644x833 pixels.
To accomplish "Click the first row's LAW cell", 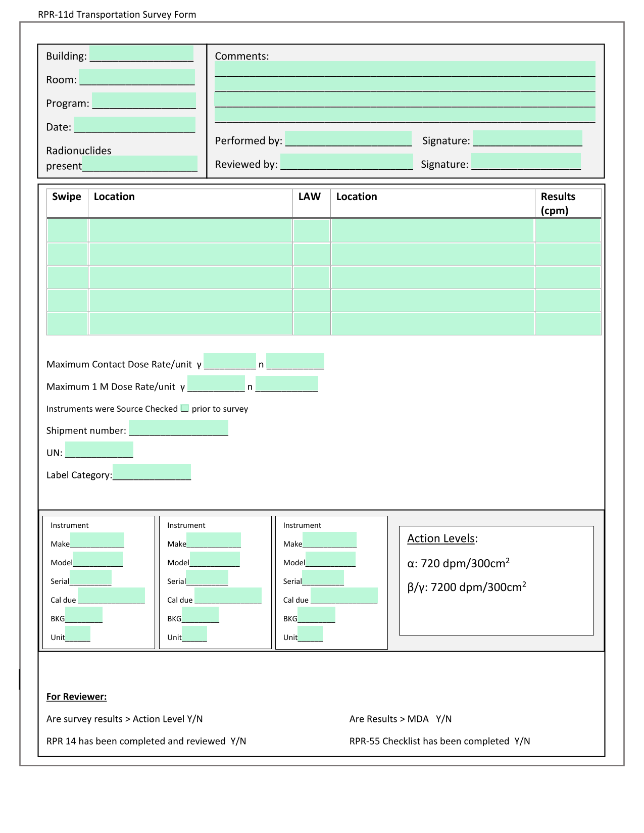I will tap(312, 230).
